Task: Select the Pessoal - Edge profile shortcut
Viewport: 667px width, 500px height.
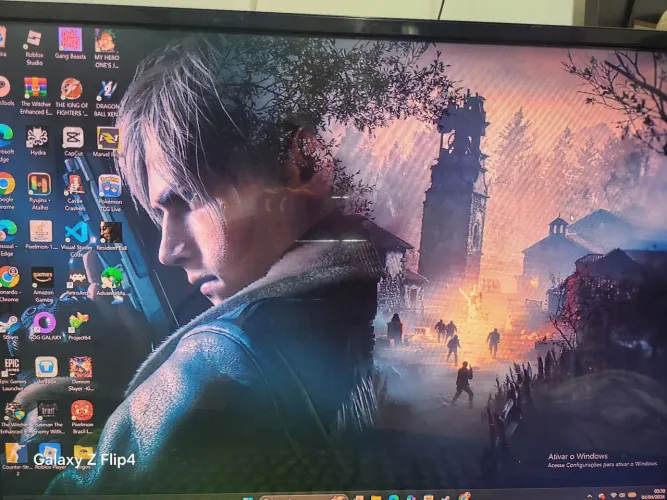Action: (7, 238)
